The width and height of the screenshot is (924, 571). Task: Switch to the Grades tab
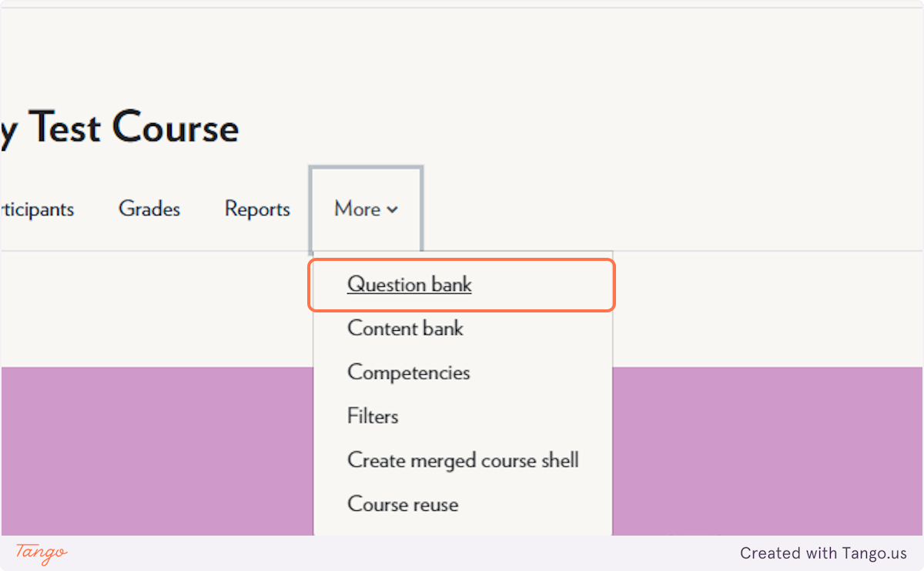[149, 209]
